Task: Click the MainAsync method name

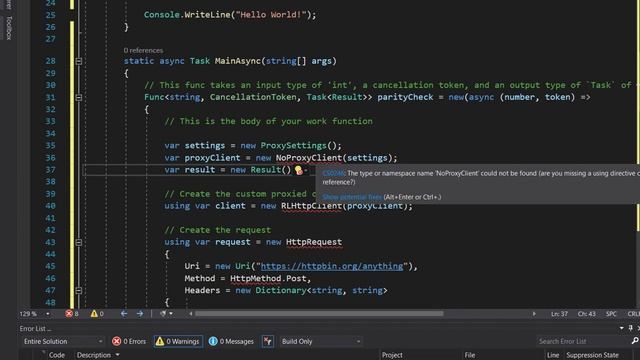Action: click(x=238, y=61)
